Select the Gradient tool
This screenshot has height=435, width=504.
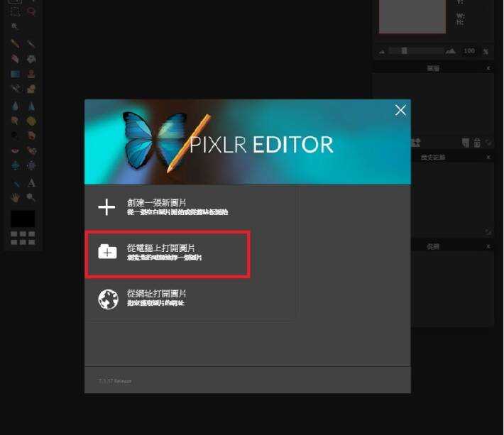click(15, 74)
